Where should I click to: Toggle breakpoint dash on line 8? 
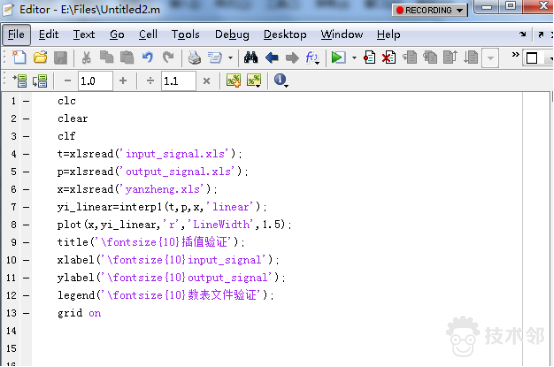click(26, 225)
